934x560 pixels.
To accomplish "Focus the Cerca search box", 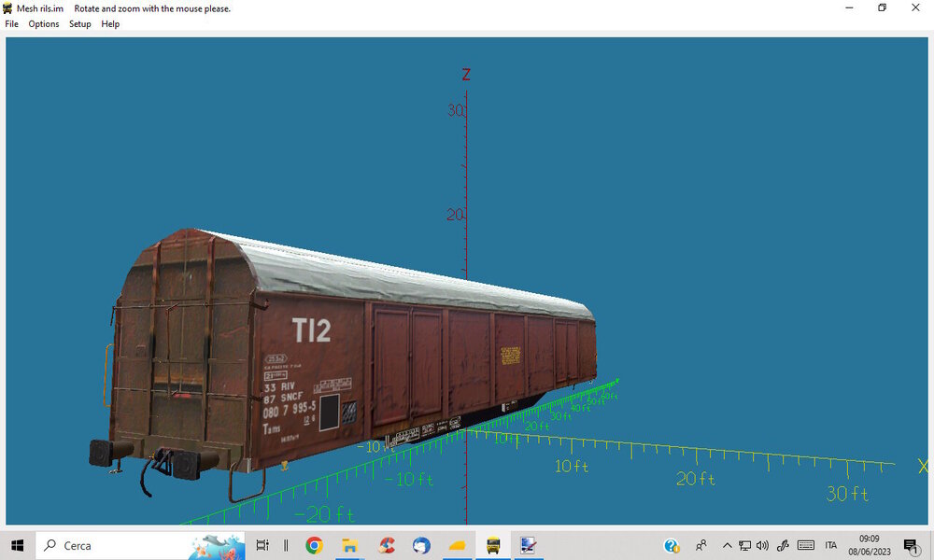I will 141,545.
